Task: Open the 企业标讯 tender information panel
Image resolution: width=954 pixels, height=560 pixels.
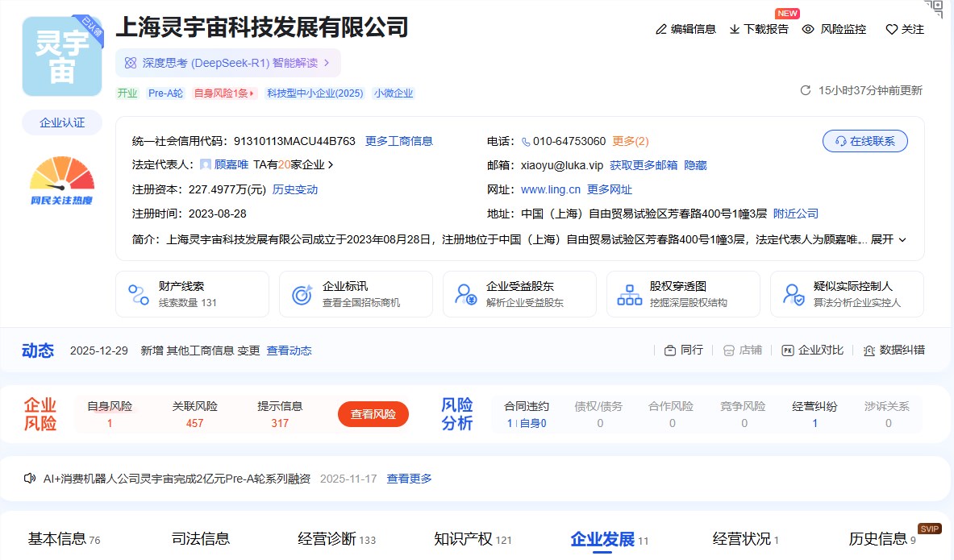Action: [x=356, y=294]
